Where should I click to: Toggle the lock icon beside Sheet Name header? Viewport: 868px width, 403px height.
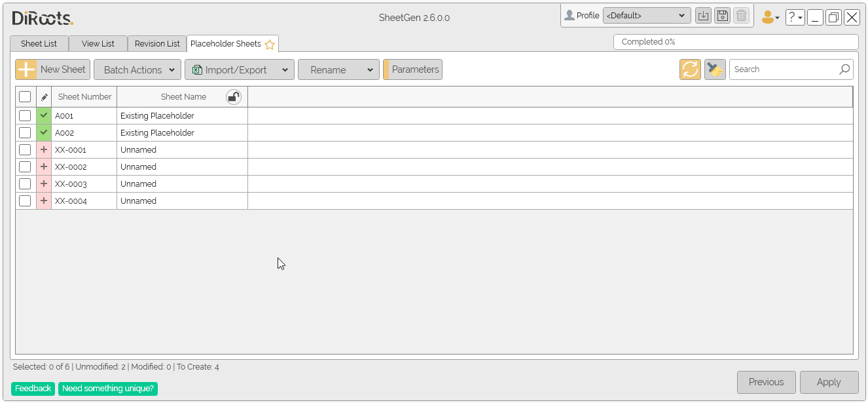coord(234,96)
